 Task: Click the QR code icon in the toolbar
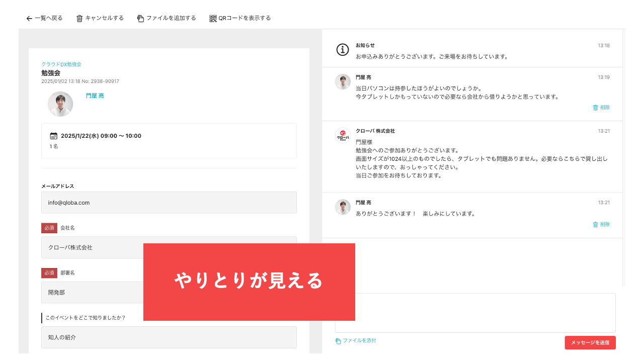tap(212, 18)
